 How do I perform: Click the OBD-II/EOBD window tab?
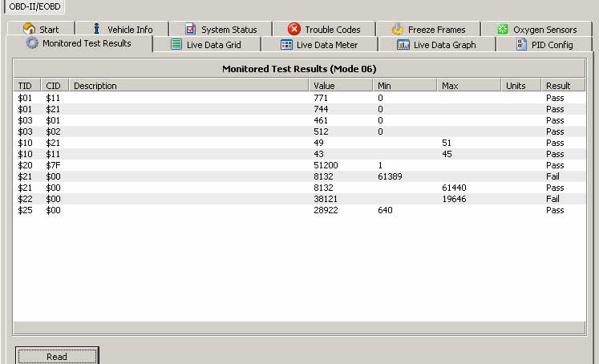point(34,6)
